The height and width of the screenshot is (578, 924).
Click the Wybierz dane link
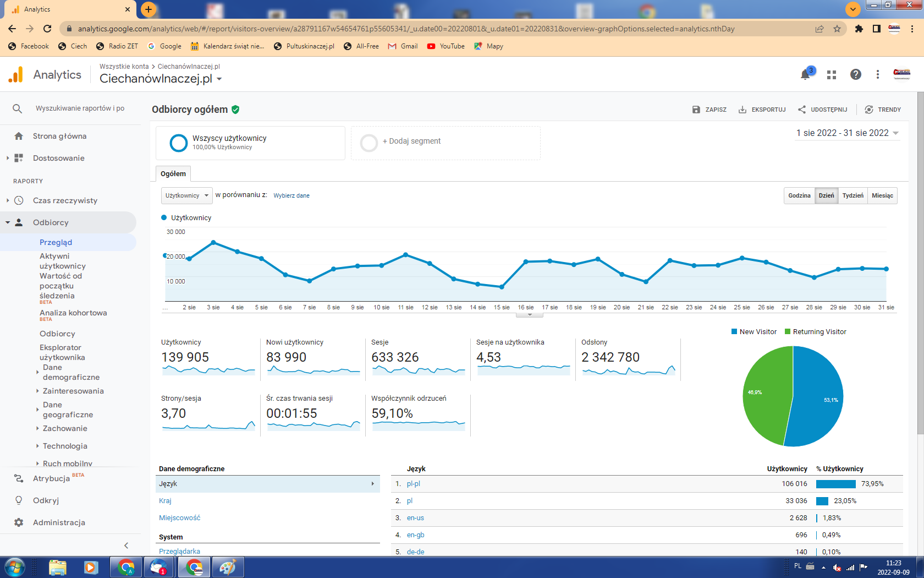291,196
